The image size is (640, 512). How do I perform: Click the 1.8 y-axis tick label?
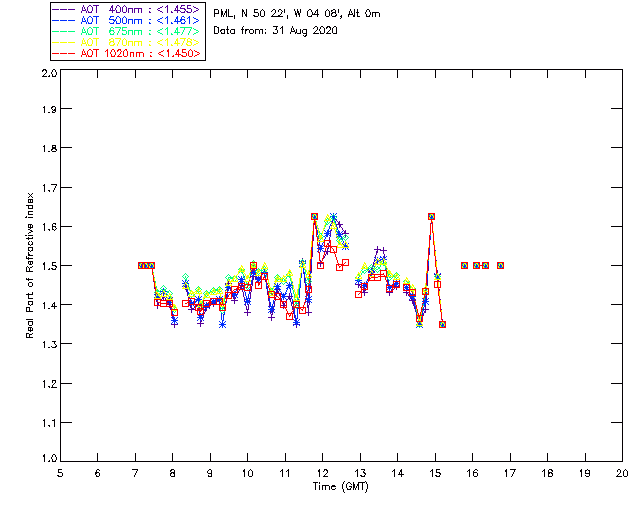coord(49,148)
